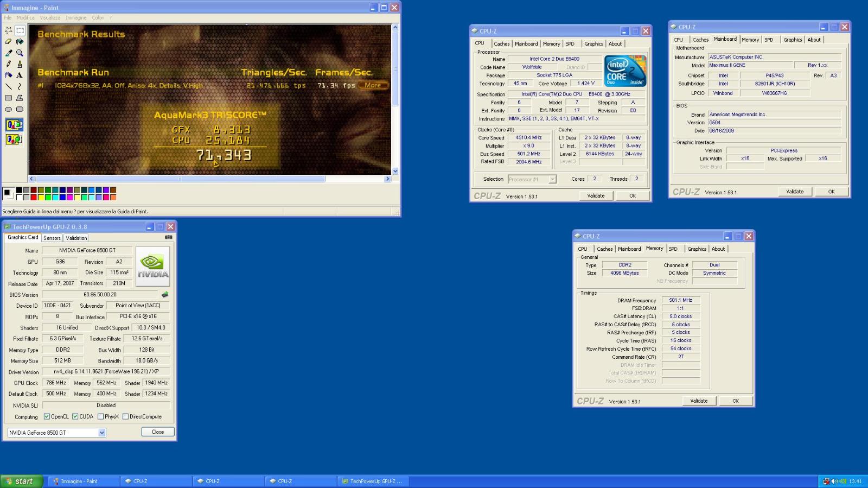Activate the Pick Color eyedropper tool
Viewport: 868px width, 488px height.
coord(8,53)
